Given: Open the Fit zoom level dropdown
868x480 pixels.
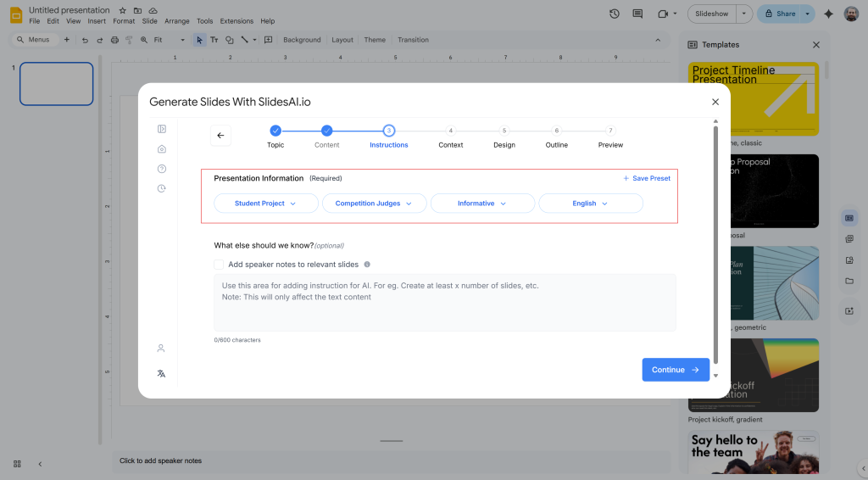Looking at the screenshot, I should [170, 40].
